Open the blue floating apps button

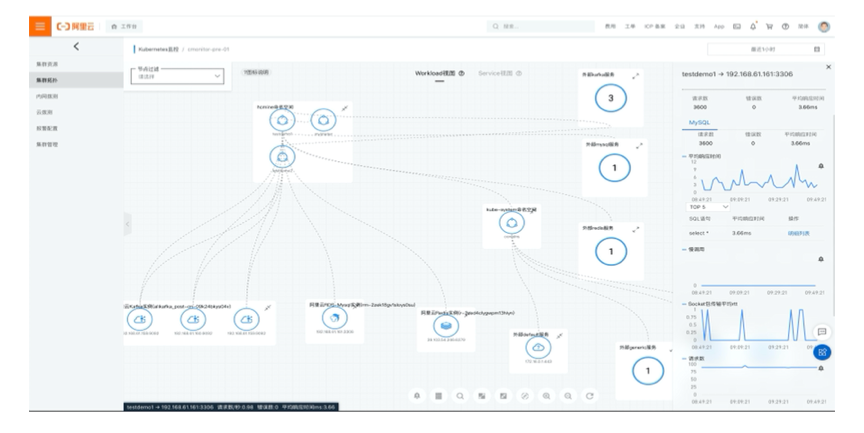click(x=822, y=352)
